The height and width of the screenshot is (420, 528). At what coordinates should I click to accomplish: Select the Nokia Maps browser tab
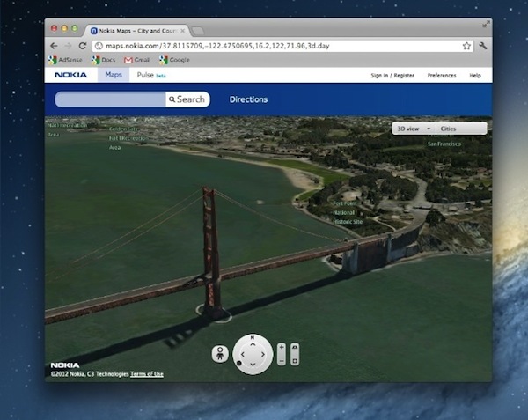[x=137, y=31]
